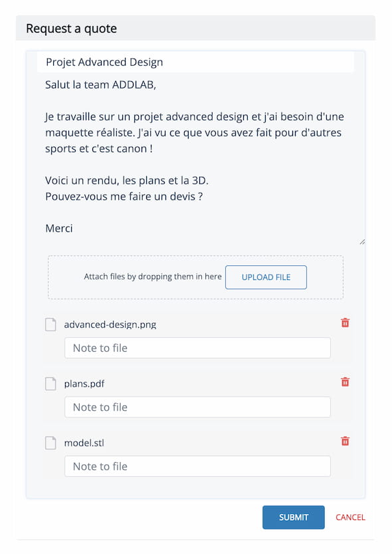Click the file icon beside advanced-design.png

coord(50,325)
